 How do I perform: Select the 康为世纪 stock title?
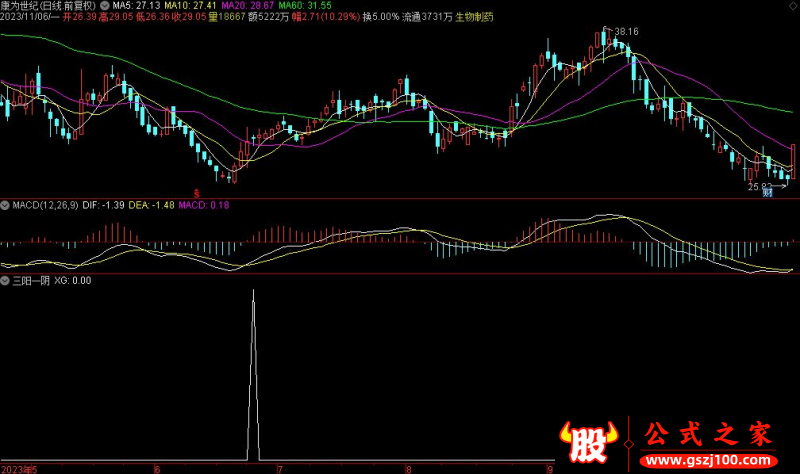(x=22, y=6)
